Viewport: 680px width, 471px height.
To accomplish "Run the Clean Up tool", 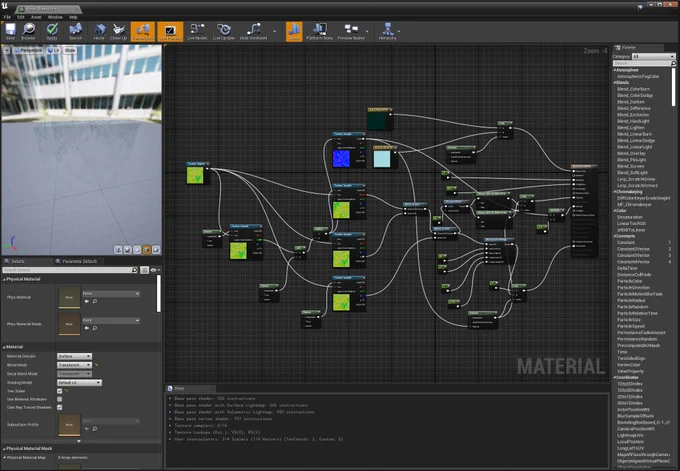I will pos(118,31).
